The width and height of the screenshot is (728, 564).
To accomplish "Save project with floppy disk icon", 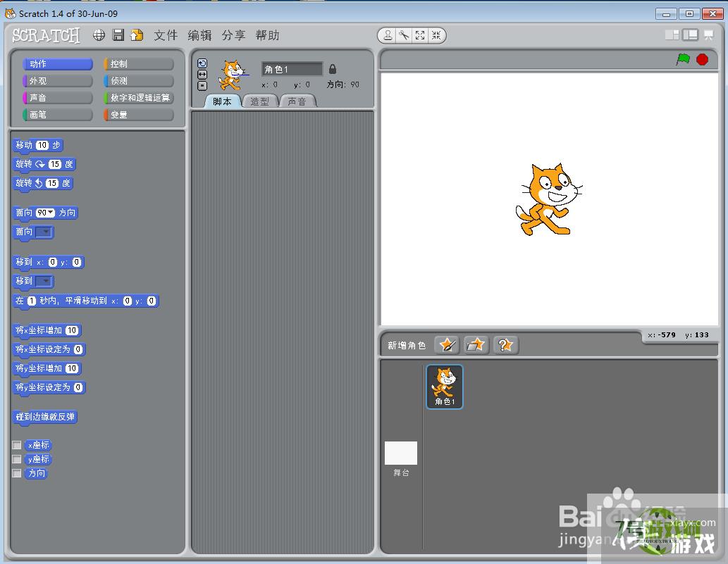I will [x=118, y=35].
